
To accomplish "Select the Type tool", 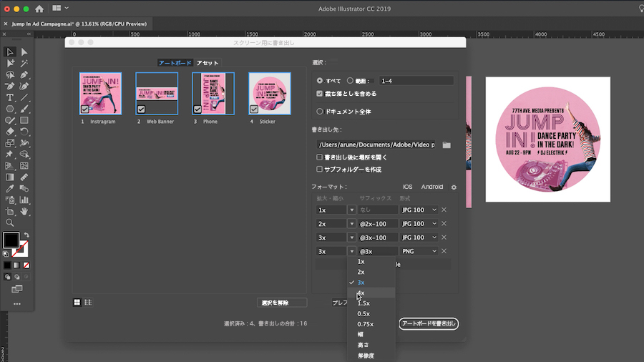I will 10,98.
